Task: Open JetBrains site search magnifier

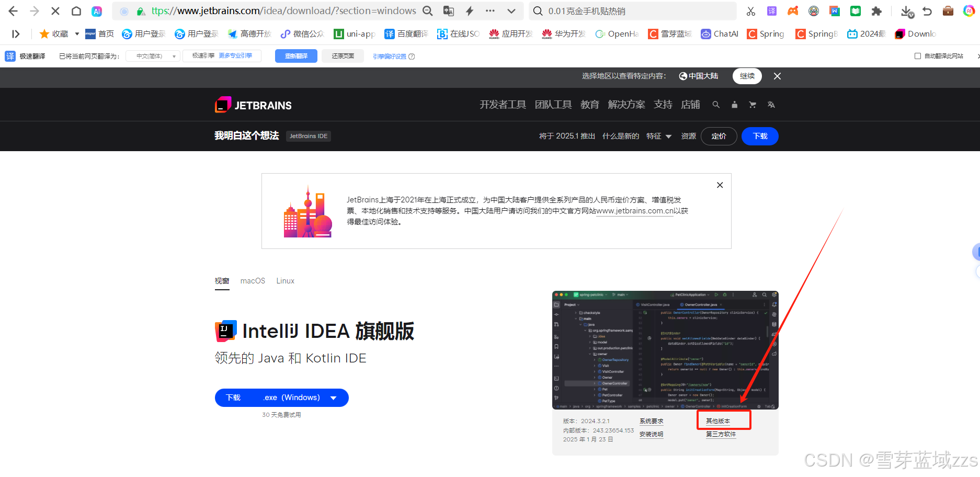Action: 716,105
